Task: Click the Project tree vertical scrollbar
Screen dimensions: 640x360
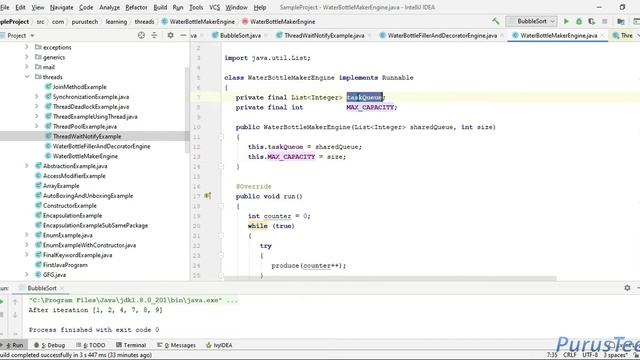Action: pos(187,110)
